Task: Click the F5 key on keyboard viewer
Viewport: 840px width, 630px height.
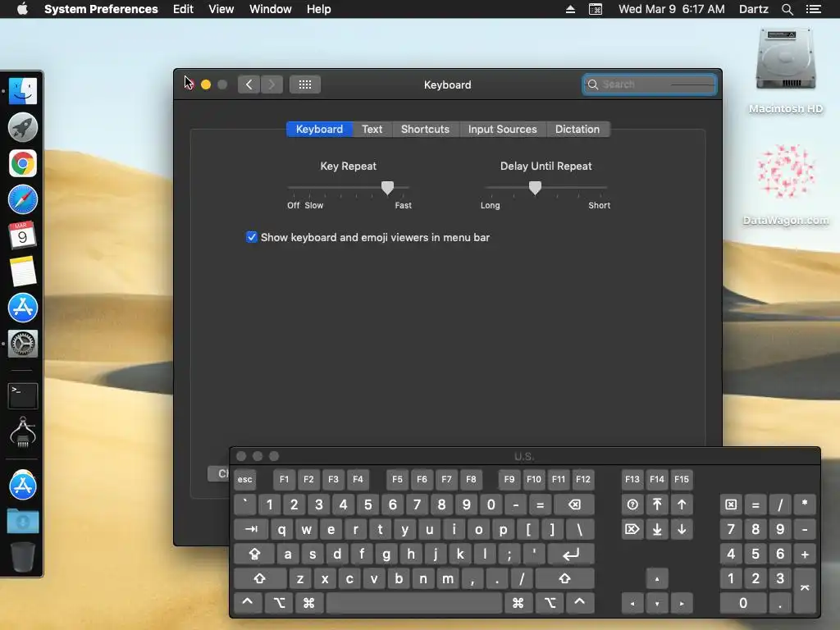Action: pyautogui.click(x=397, y=479)
